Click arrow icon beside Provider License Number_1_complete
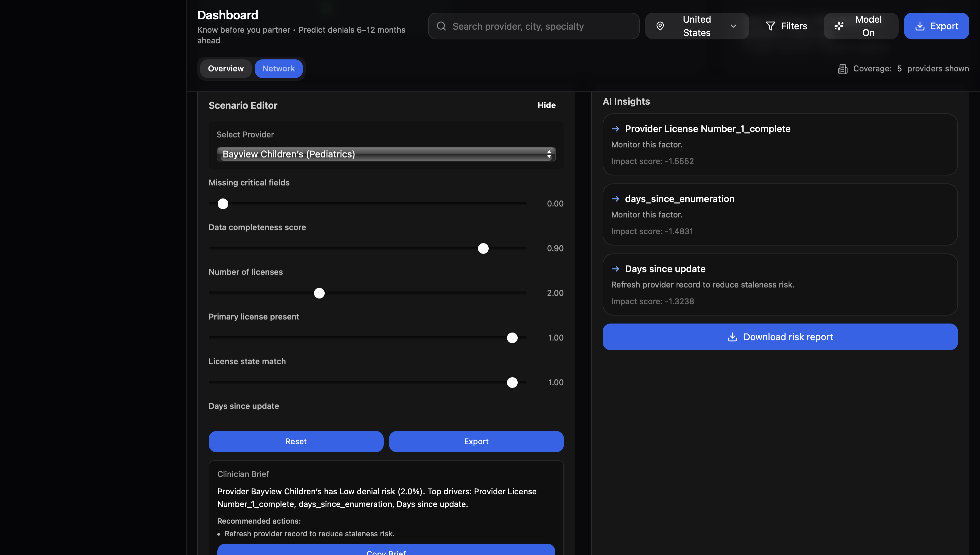Screen dimensions: 980x555 pos(615,129)
